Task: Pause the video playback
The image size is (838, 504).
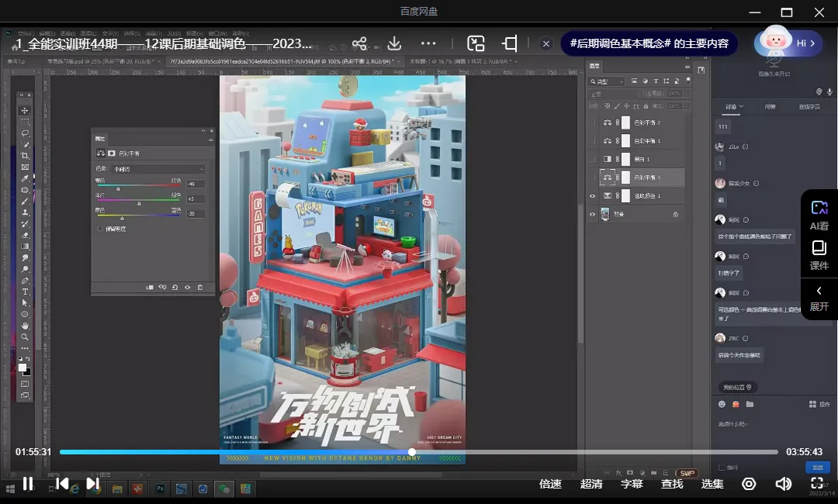Action: pyautogui.click(x=28, y=484)
